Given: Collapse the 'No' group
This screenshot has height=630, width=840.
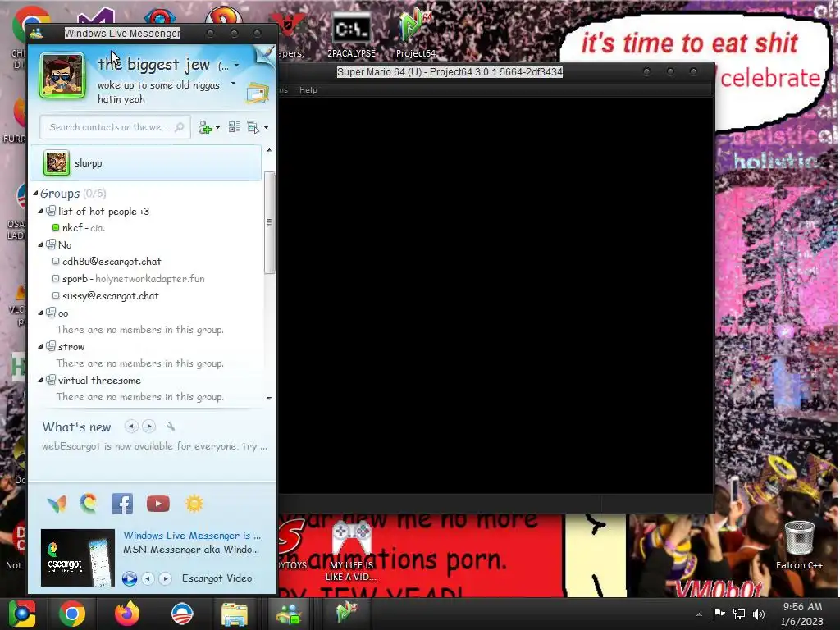Looking at the screenshot, I should click(x=40, y=244).
